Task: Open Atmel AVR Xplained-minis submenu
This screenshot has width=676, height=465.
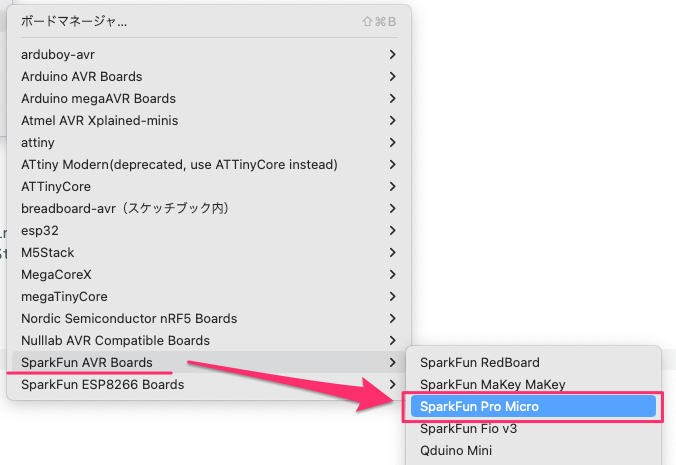Action: 96,121
